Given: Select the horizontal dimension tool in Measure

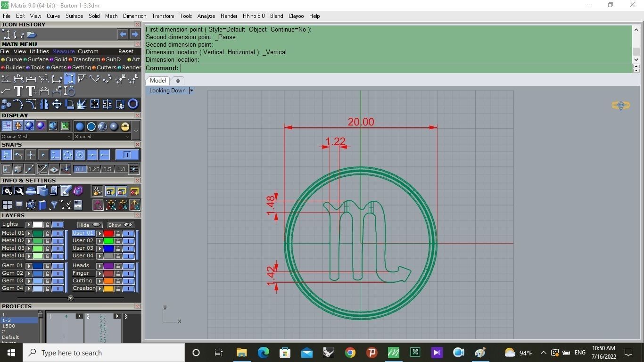Looking at the screenshot, I should (x=57, y=79).
